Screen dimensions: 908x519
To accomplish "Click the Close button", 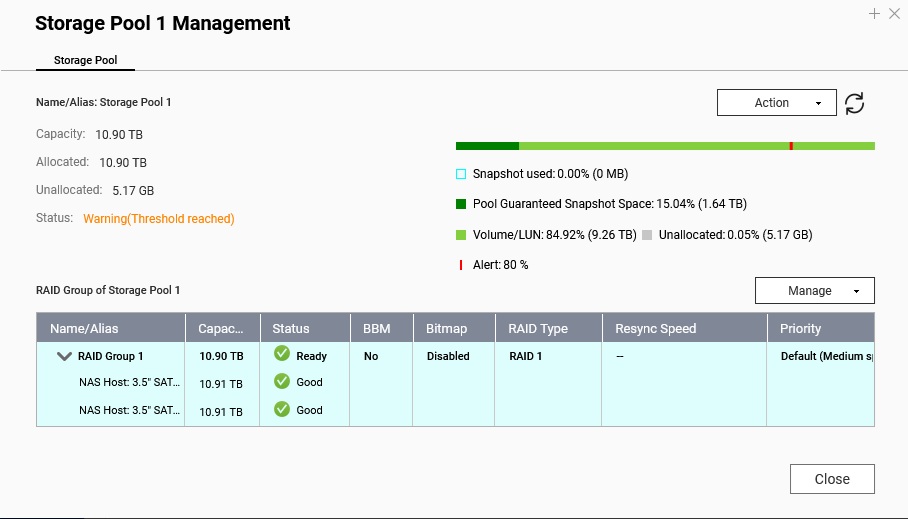I will [831, 479].
